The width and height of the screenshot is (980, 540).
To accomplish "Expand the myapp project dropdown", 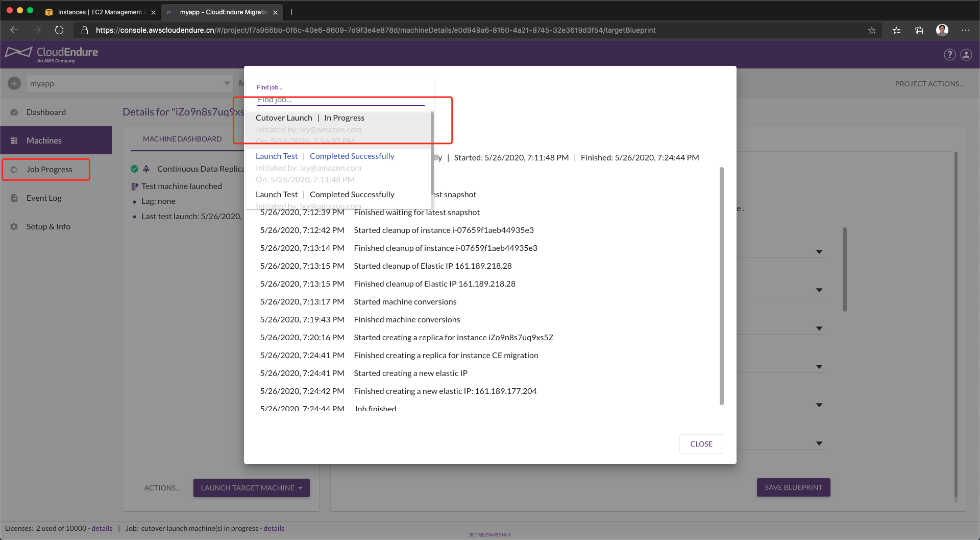I will tap(227, 83).
